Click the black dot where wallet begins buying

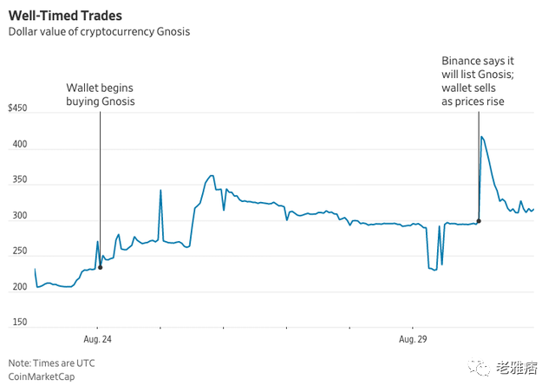[x=100, y=267]
